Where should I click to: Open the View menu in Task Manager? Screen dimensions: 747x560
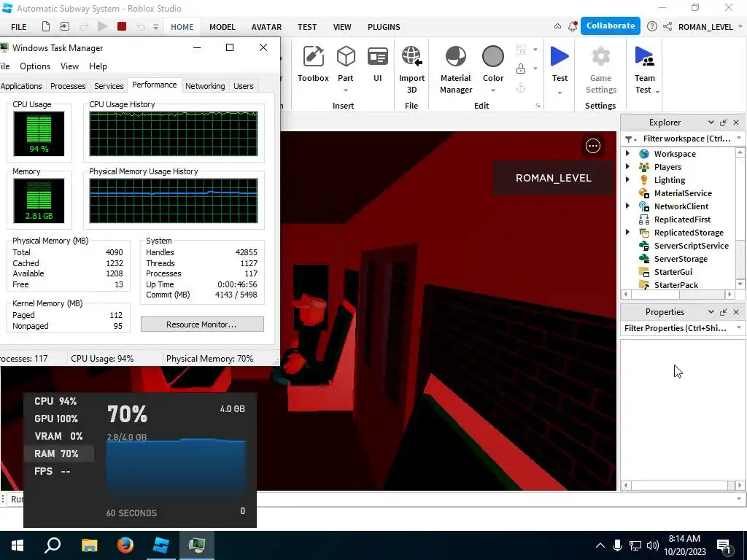pyautogui.click(x=69, y=66)
